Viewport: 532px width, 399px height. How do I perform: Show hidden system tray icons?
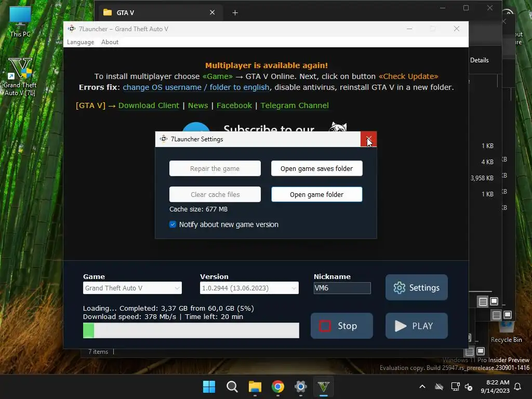tap(422, 387)
